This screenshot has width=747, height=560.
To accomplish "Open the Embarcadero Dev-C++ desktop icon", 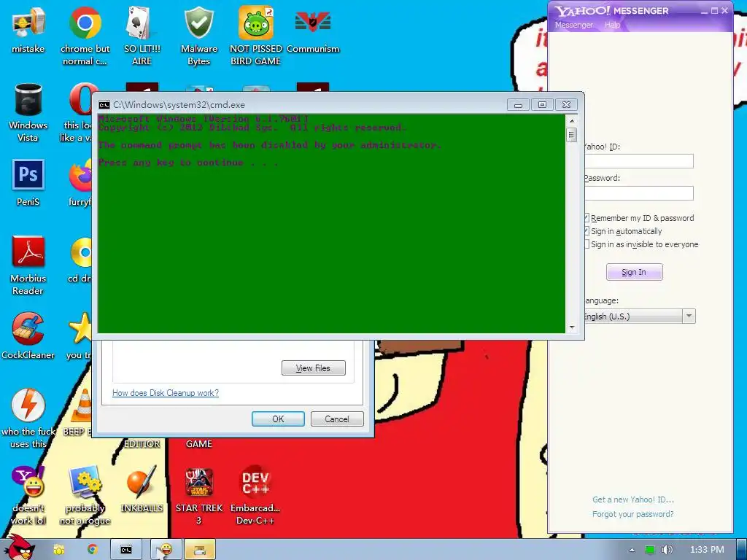I will coord(256,495).
